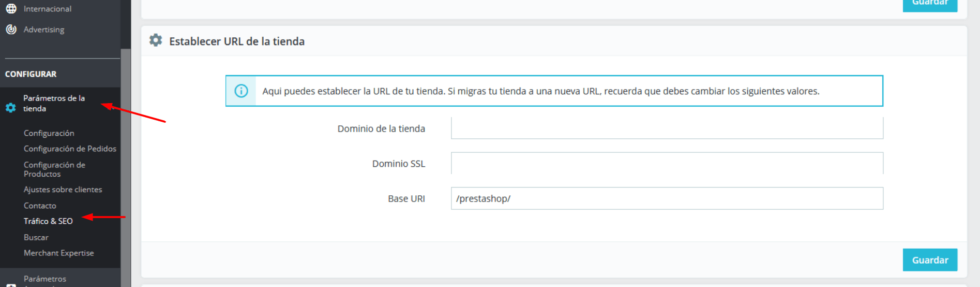Click the Internacional globe icon
Viewport: 980px width, 287px height.
point(11,8)
